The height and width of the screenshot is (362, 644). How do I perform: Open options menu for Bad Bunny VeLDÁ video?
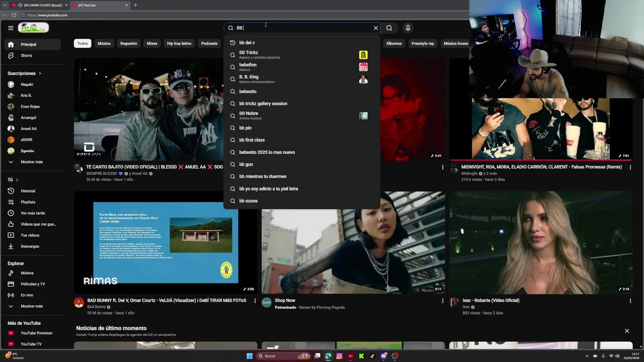tap(255, 301)
